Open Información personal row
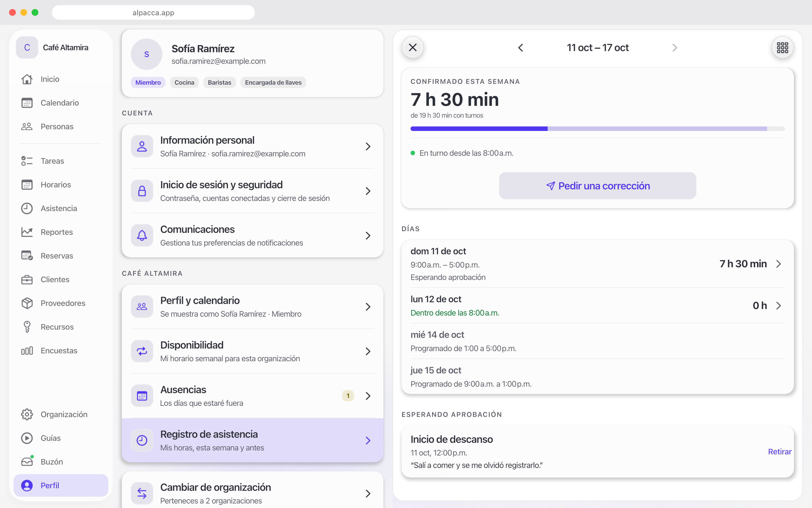 click(252, 146)
